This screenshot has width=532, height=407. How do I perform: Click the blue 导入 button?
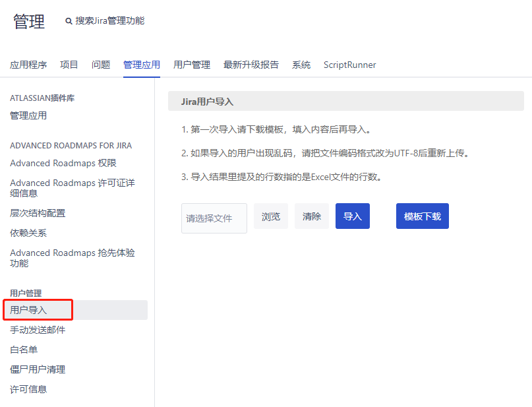(353, 216)
